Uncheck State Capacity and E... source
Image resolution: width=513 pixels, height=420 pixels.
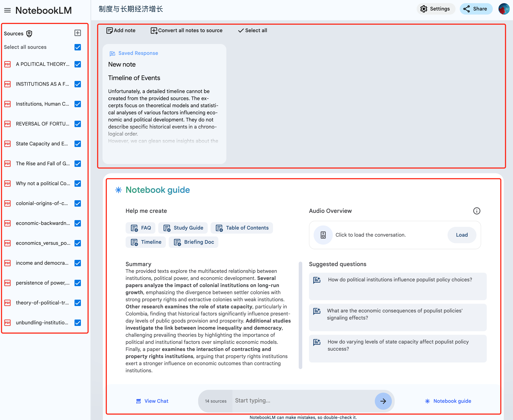pyautogui.click(x=78, y=144)
